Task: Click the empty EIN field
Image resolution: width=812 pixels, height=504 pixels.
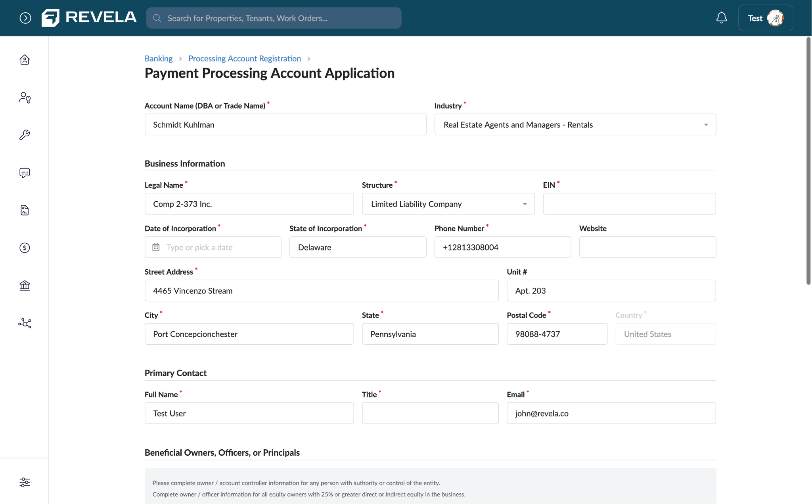Action: [629, 204]
